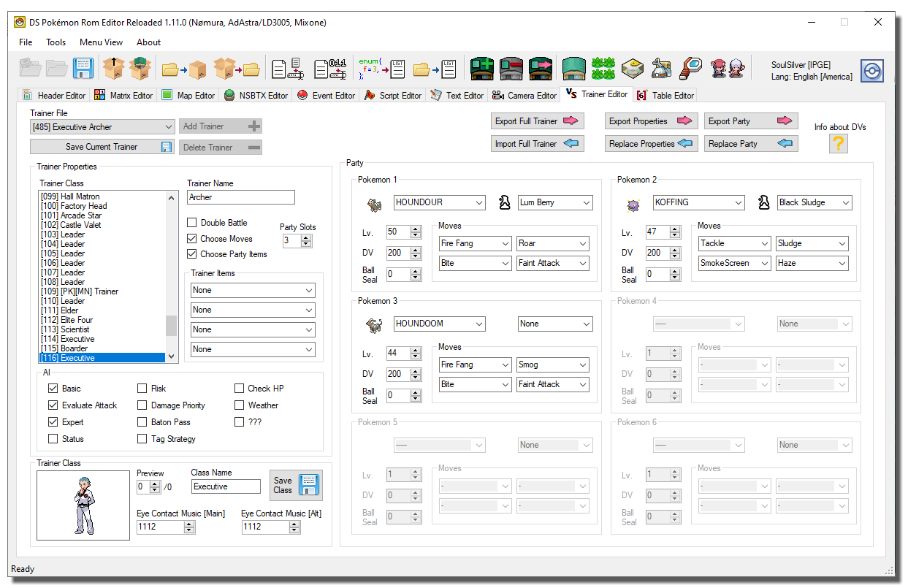The width and height of the screenshot is (908, 588).
Task: Click the Trainer Name input field
Action: point(241,197)
